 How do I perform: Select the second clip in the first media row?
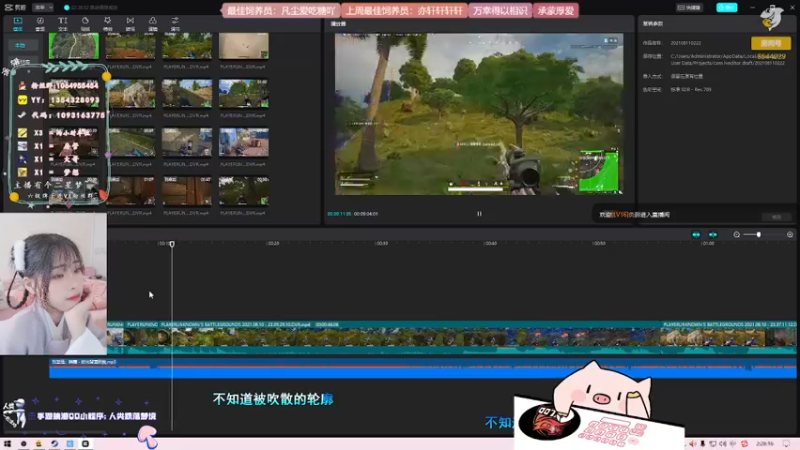[x=131, y=46]
